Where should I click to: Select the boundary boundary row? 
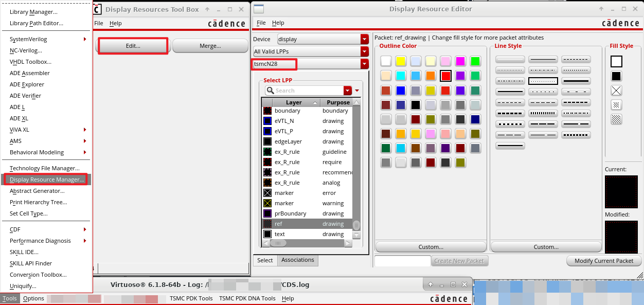point(307,111)
